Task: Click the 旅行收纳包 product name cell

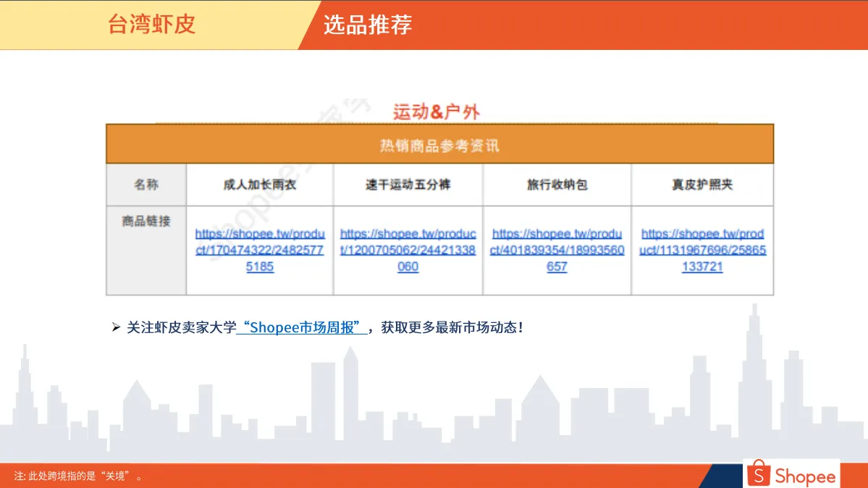Action: 557,185
